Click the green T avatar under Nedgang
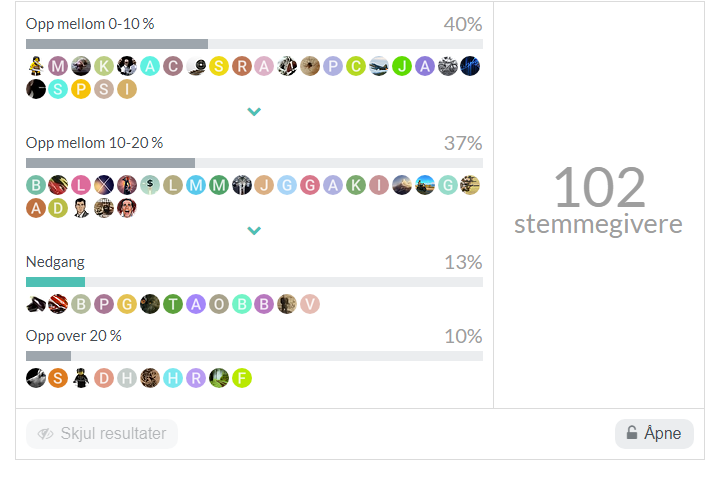719x477 pixels. pos(173,304)
